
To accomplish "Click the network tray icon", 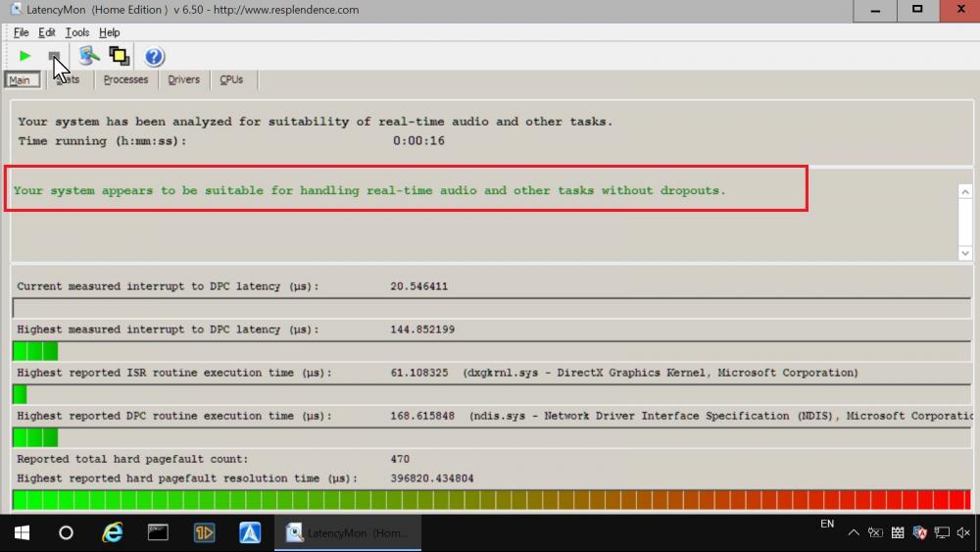I will (942, 532).
